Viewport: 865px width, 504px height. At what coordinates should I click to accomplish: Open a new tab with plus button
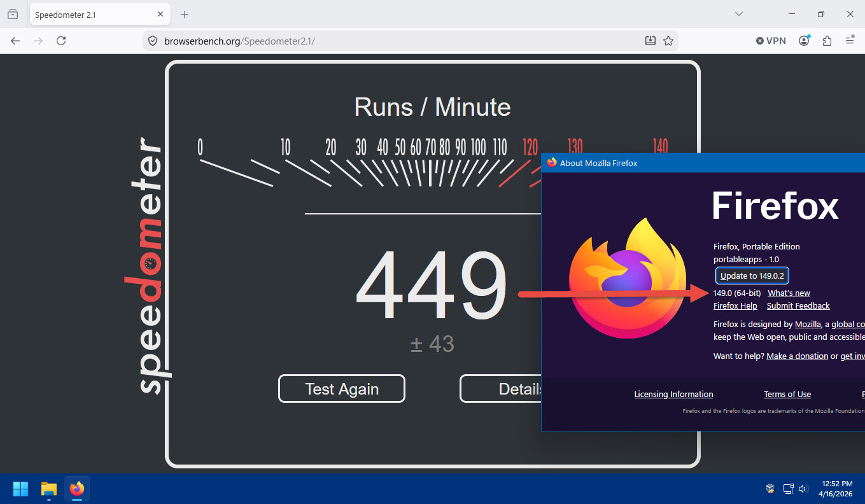[185, 14]
